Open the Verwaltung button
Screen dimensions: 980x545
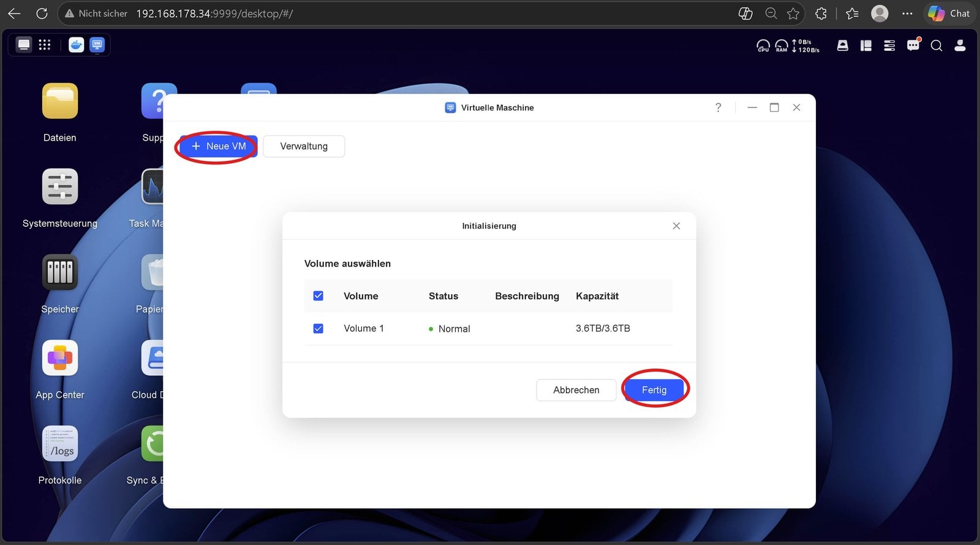(304, 147)
